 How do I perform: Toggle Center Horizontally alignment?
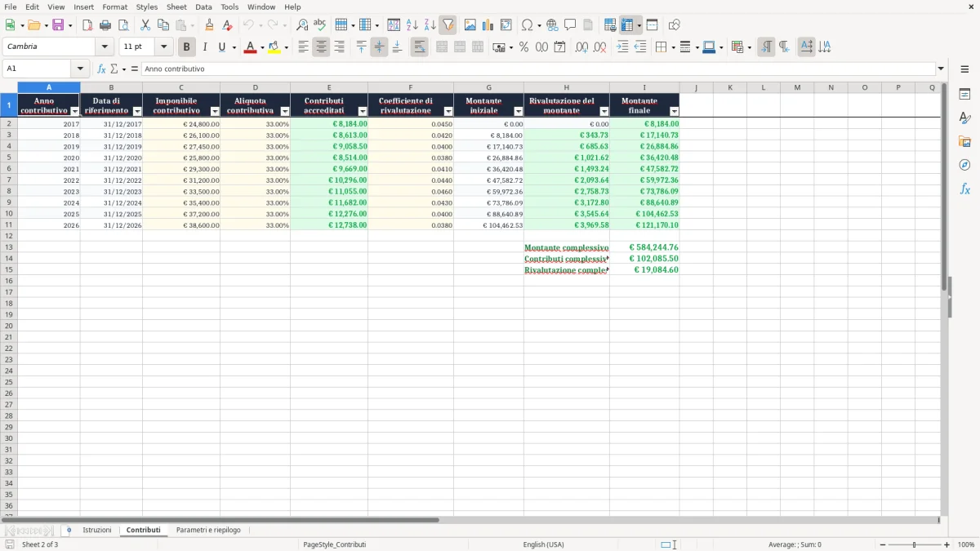point(321,47)
